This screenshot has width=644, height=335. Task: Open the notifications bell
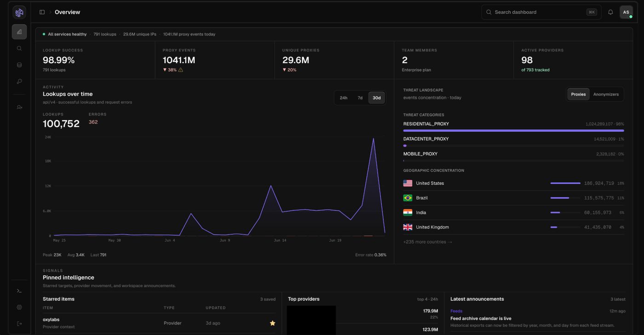click(610, 12)
